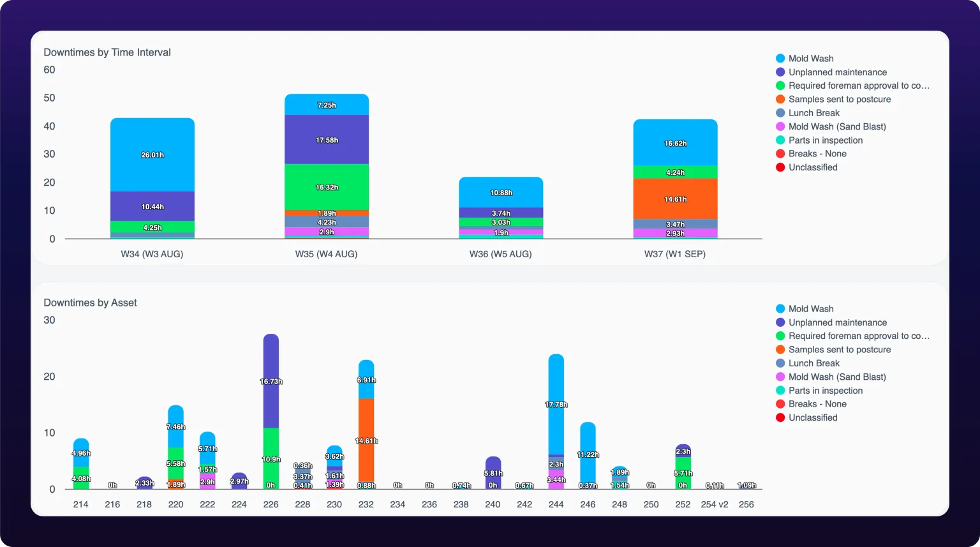
Task: Click Unplanned maintenance color dot in Downtimes by Asset legend
Action: [x=780, y=322]
